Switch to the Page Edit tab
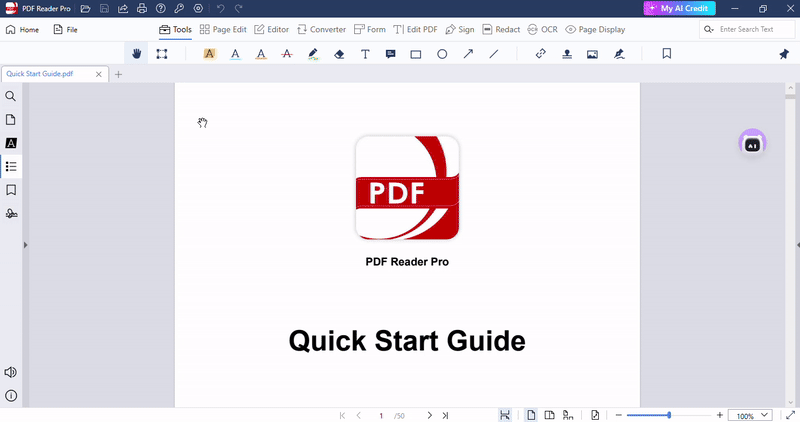The image size is (800, 422). click(x=223, y=30)
